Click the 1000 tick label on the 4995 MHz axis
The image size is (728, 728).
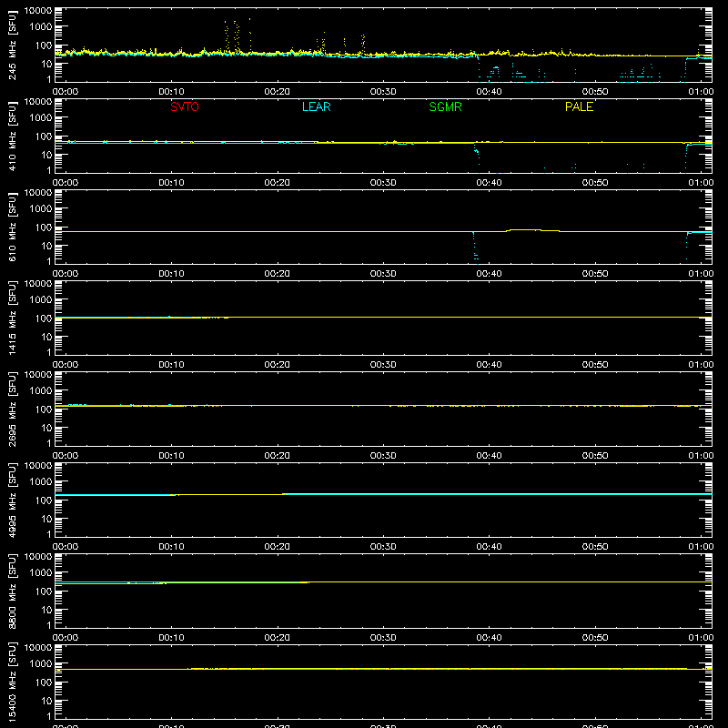(41, 482)
